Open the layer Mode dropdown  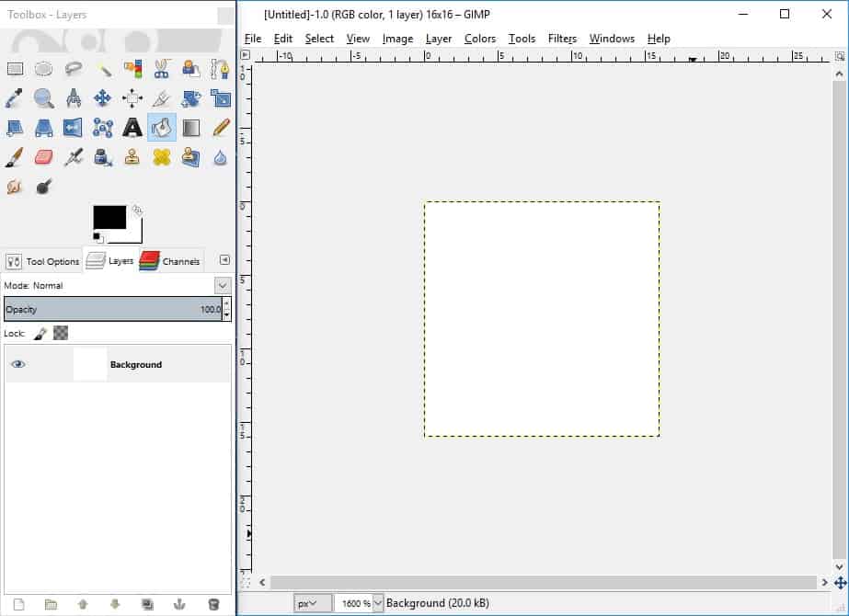223,285
